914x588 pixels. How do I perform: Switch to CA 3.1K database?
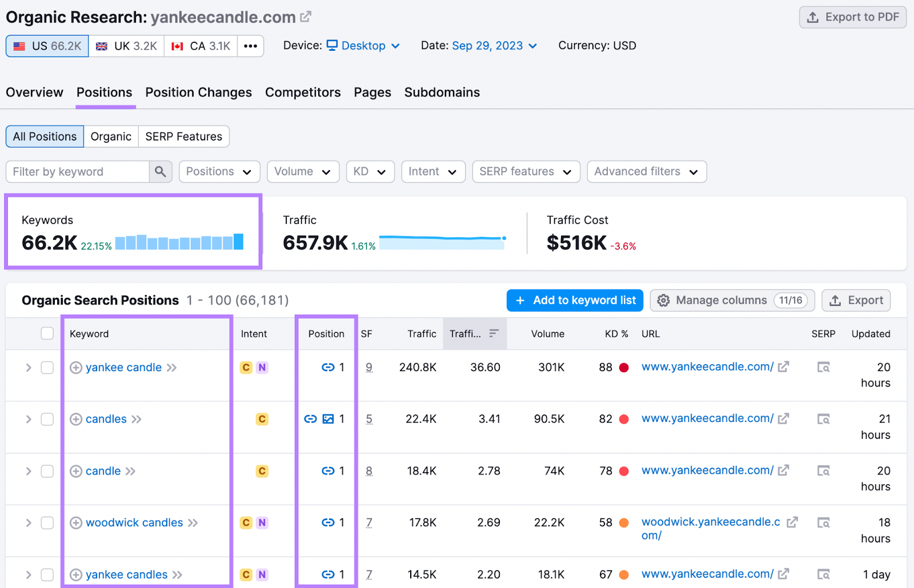pos(201,46)
